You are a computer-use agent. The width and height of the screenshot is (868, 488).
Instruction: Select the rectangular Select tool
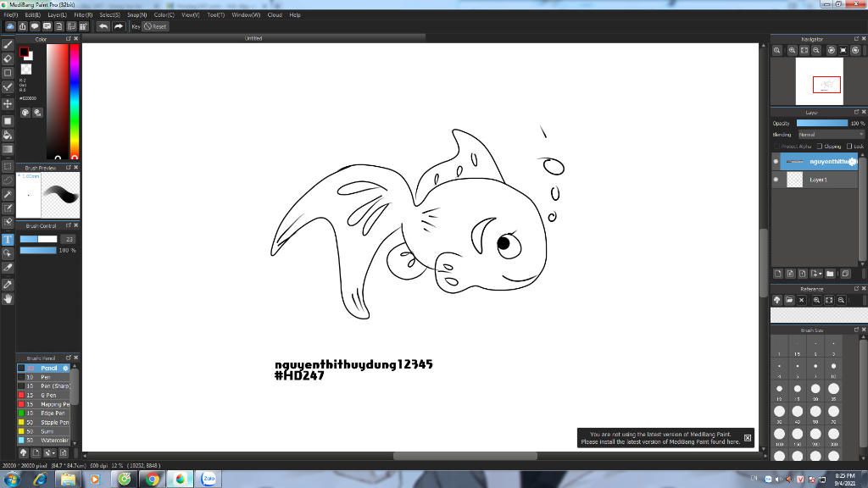coord(8,166)
